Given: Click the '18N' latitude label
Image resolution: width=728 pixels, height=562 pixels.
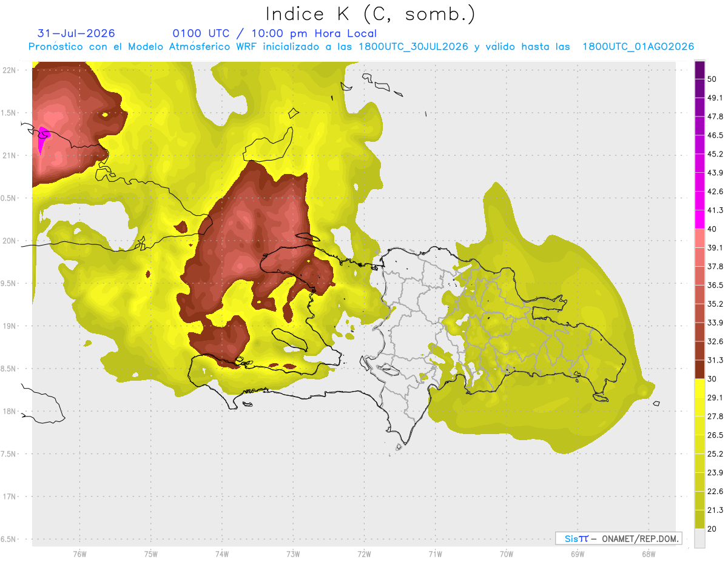Looking at the screenshot, I should [x=8, y=411].
